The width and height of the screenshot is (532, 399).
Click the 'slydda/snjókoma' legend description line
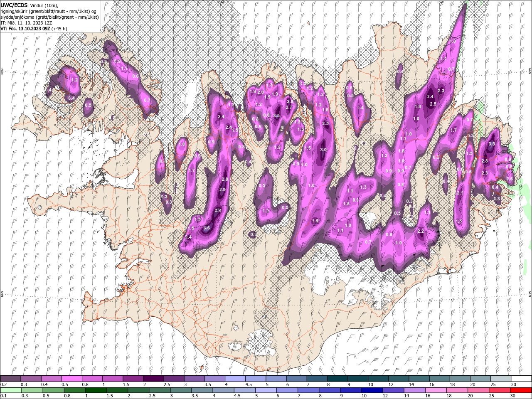point(49,17)
